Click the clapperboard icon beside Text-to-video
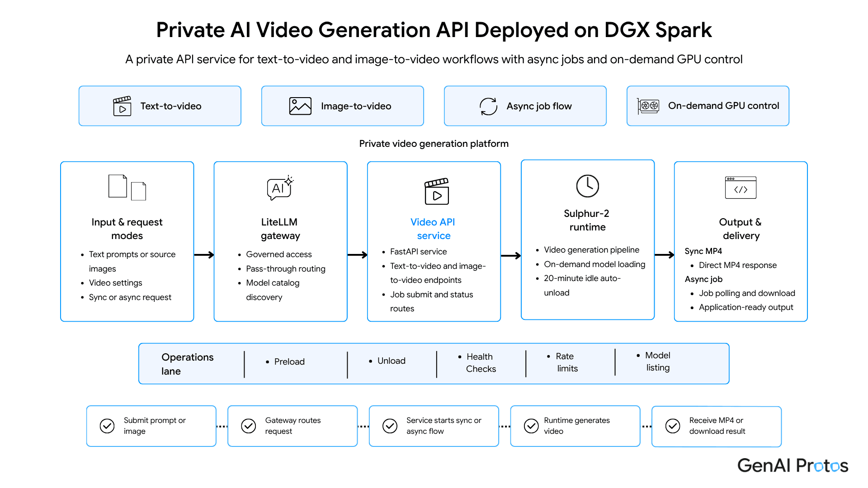 click(122, 106)
